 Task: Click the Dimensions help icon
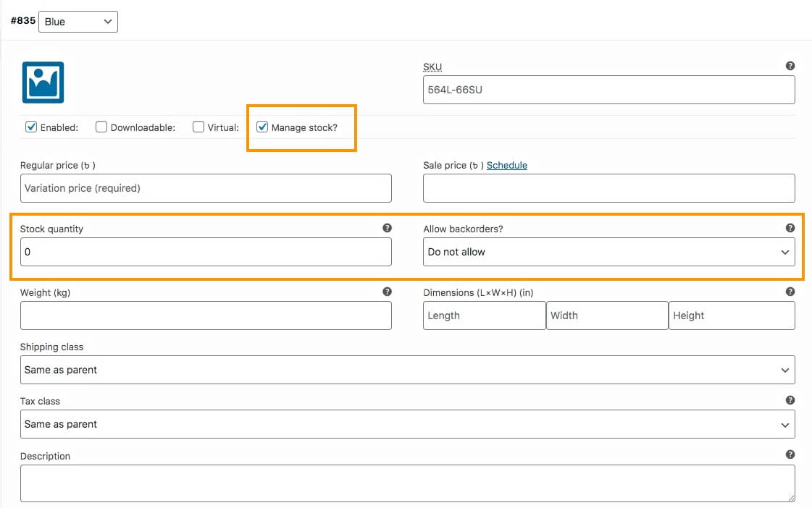point(790,292)
